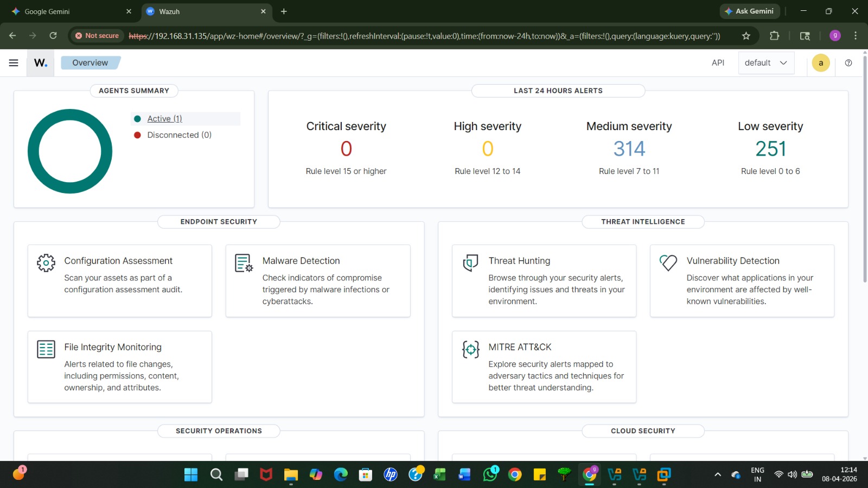The height and width of the screenshot is (488, 868).
Task: Open the taskbar clock showing 12:14
Action: click(x=839, y=474)
